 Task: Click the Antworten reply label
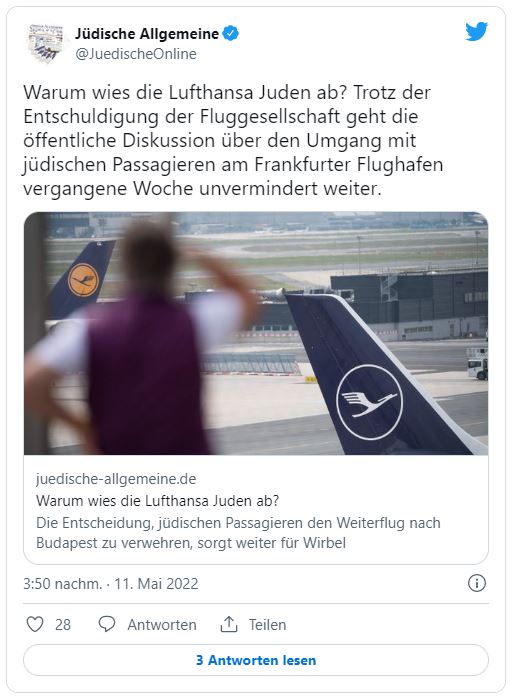(162, 625)
